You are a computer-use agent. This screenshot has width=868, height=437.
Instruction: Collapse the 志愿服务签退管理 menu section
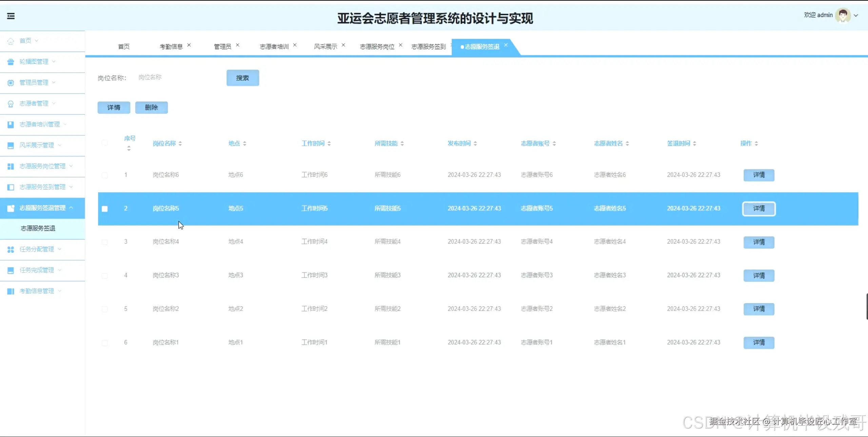[x=72, y=208]
